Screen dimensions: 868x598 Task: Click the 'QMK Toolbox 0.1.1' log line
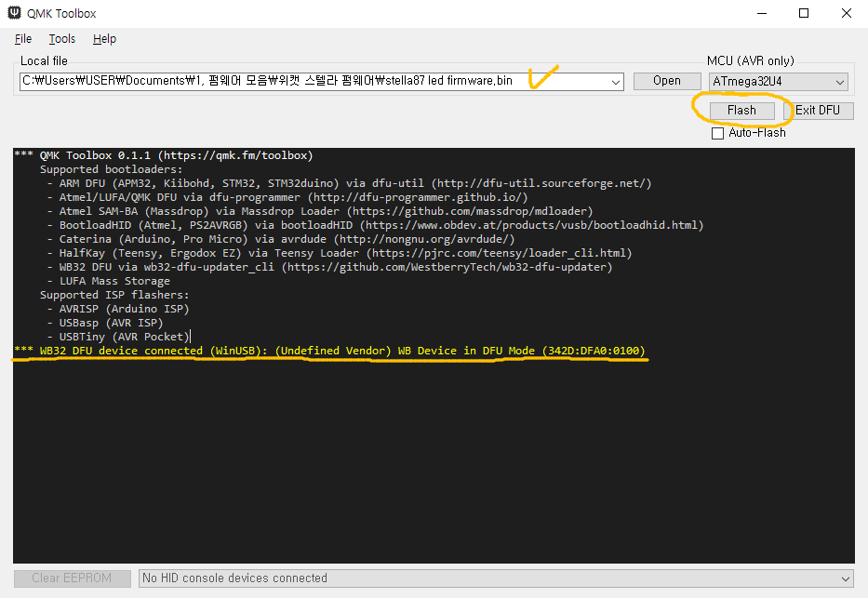165,155
